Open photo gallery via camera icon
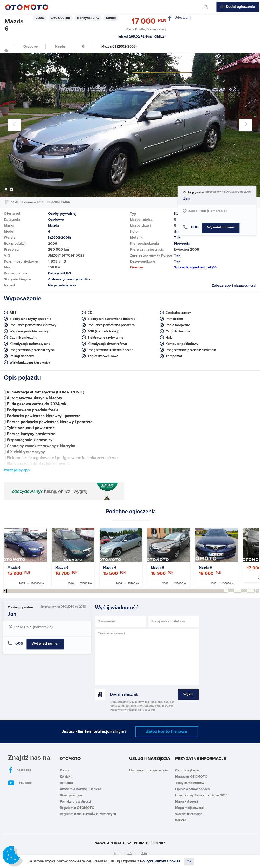This screenshot has width=260, height=868. coord(11,189)
